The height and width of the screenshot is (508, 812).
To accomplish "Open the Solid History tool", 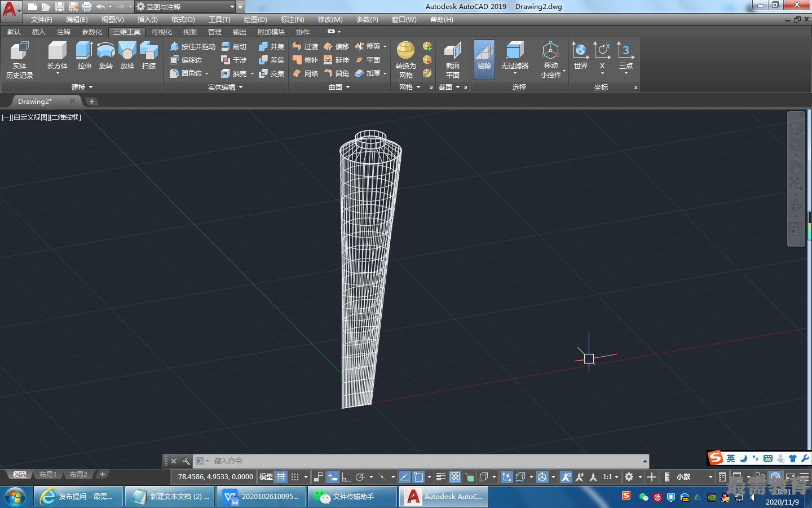I will click(x=20, y=60).
